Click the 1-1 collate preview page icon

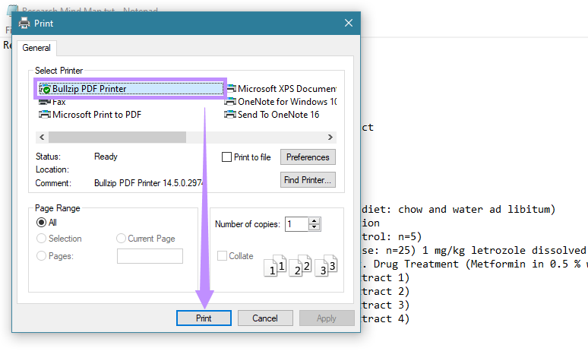[275, 266]
